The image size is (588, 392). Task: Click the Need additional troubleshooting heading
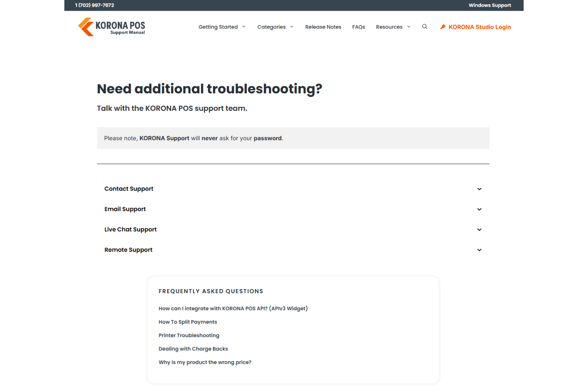point(209,89)
